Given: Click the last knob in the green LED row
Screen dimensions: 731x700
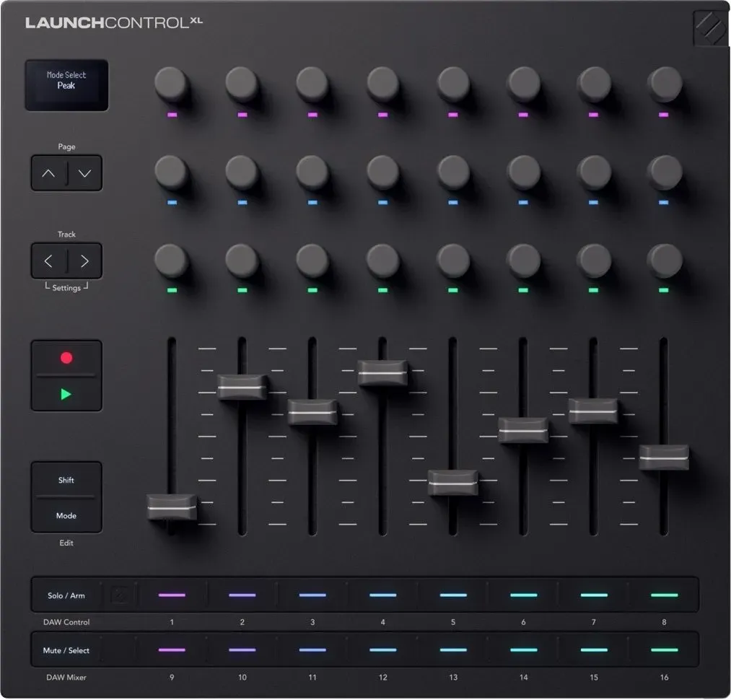Looking at the screenshot, I should (665, 261).
